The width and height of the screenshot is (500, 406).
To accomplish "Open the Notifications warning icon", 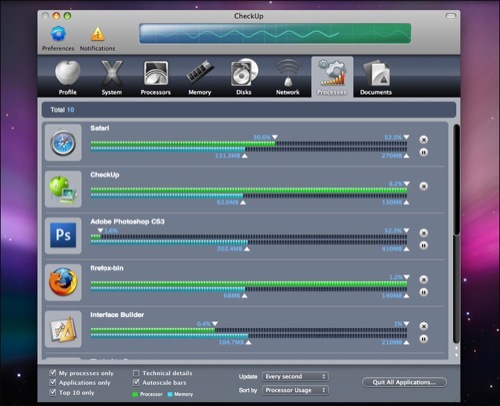I will point(97,34).
